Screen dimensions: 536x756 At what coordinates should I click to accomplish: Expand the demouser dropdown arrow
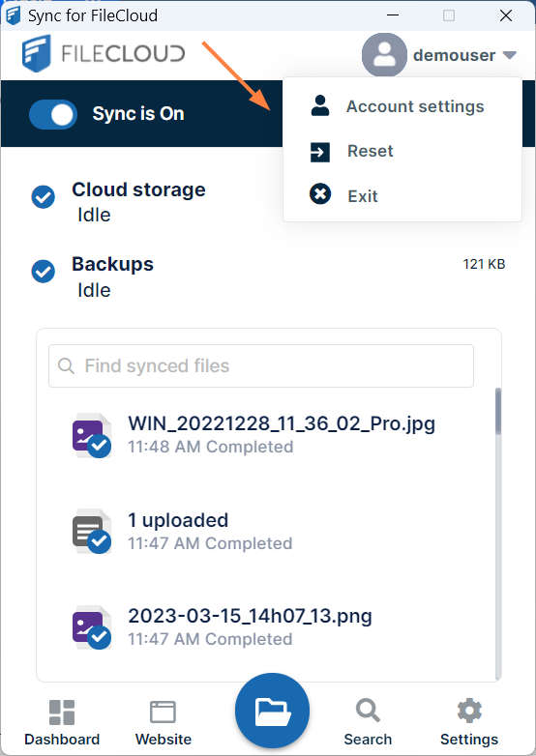click(x=510, y=55)
